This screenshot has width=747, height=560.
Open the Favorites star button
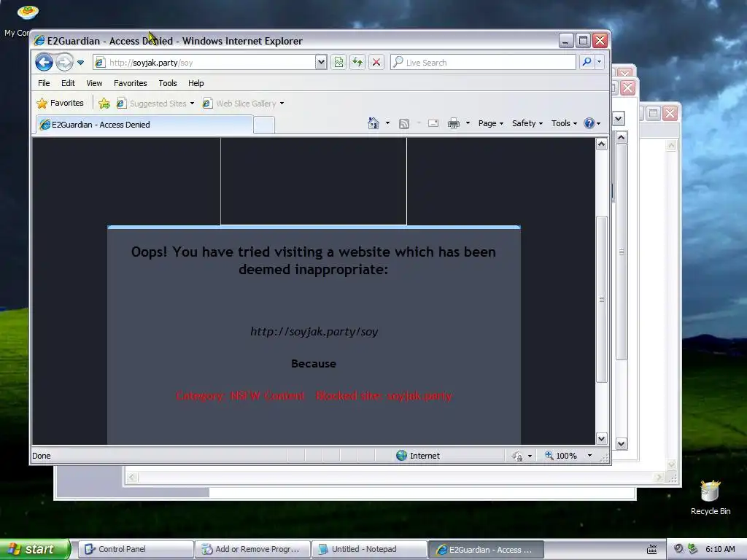point(61,103)
